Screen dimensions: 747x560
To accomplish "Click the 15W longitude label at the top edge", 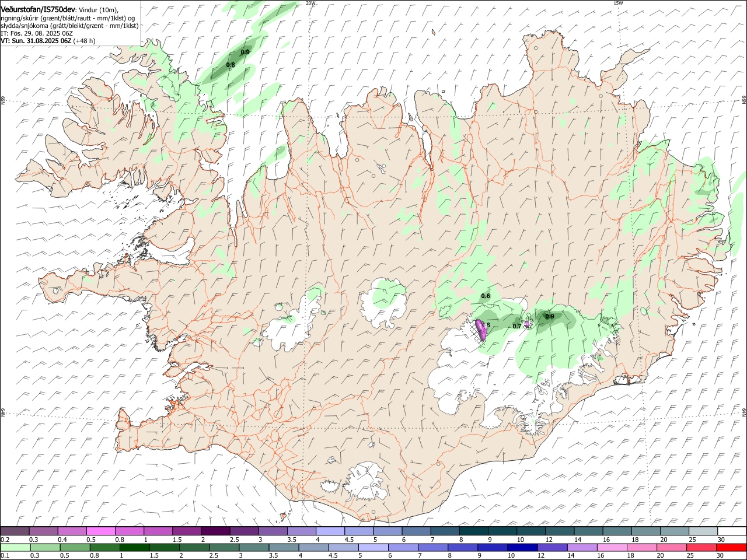I will point(617,3).
